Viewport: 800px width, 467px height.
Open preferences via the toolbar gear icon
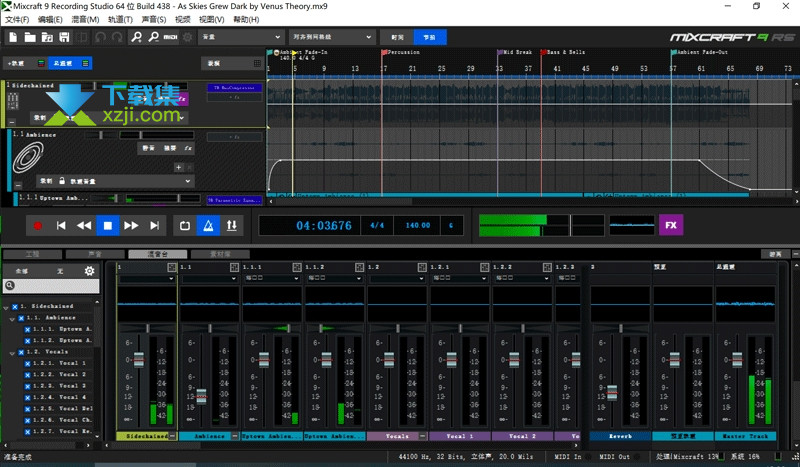pyautogui.click(x=188, y=37)
